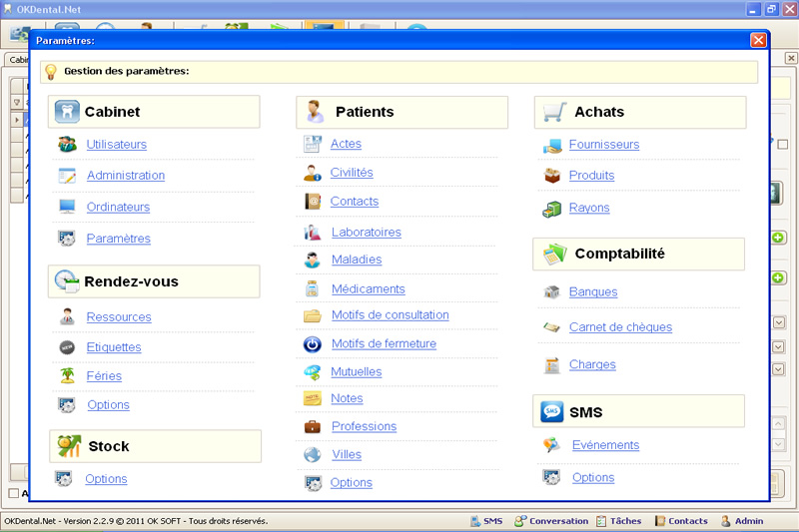Click the Civilités person-info icon
This screenshot has height=532, width=799.
point(312,173)
